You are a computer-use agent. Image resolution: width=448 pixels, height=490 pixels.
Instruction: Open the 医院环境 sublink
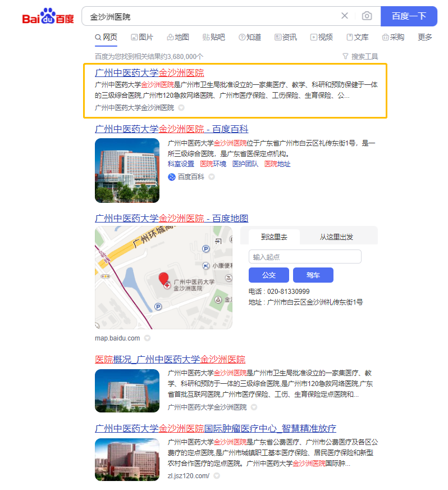213,164
